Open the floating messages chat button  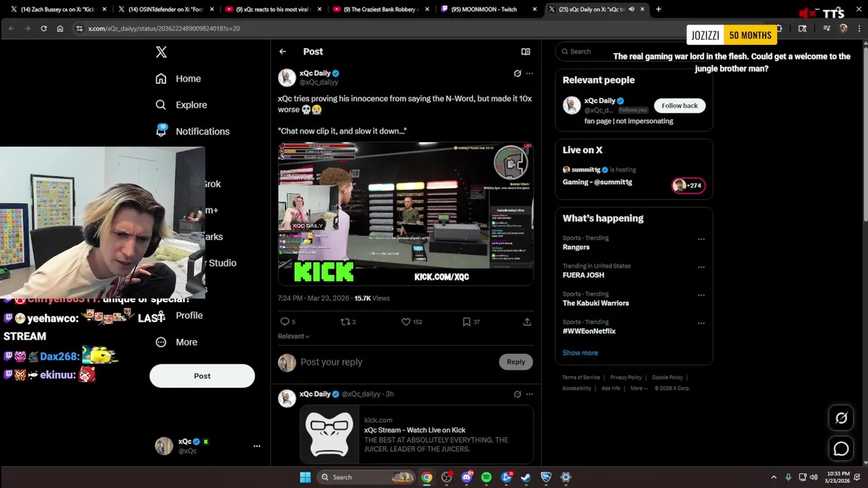(x=841, y=449)
